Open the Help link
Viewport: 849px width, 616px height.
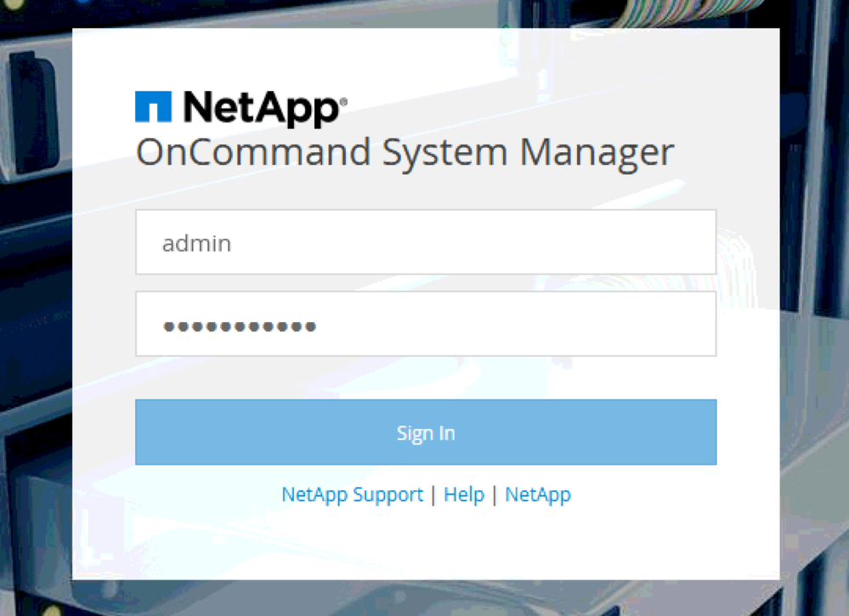[464, 494]
